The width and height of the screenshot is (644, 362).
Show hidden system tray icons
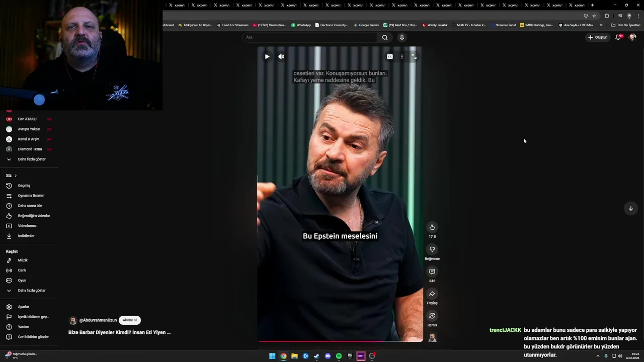coord(598,356)
